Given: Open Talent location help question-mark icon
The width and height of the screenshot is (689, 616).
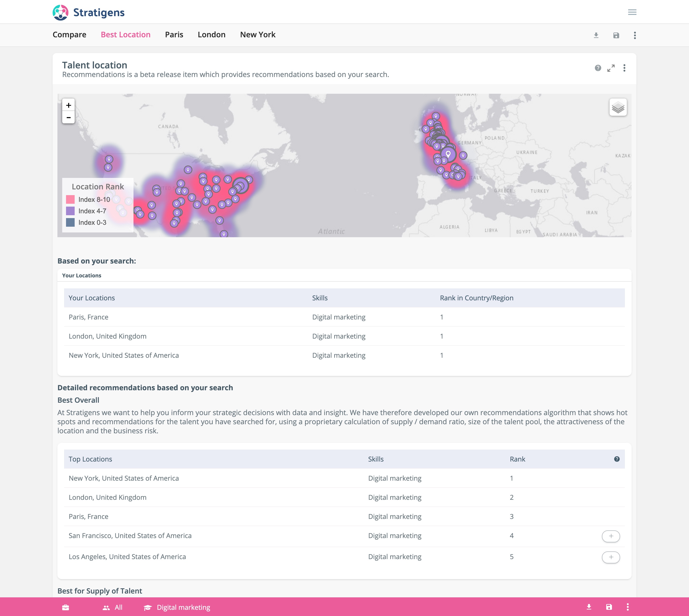Looking at the screenshot, I should click(598, 68).
